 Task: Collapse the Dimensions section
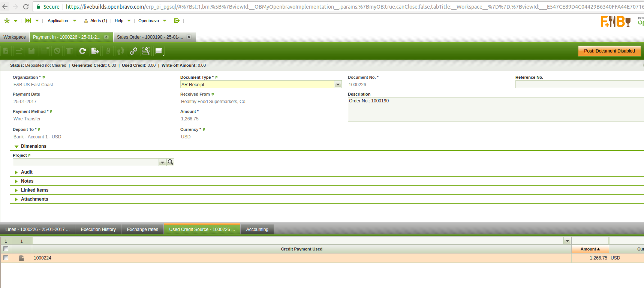(16, 147)
